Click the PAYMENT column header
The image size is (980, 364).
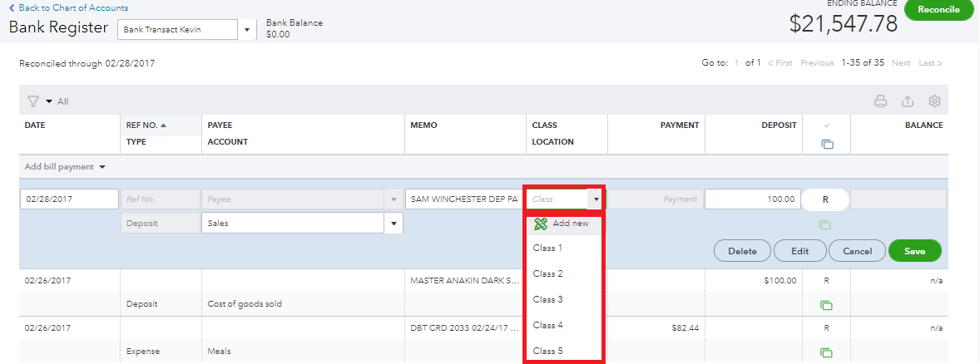tap(680, 125)
